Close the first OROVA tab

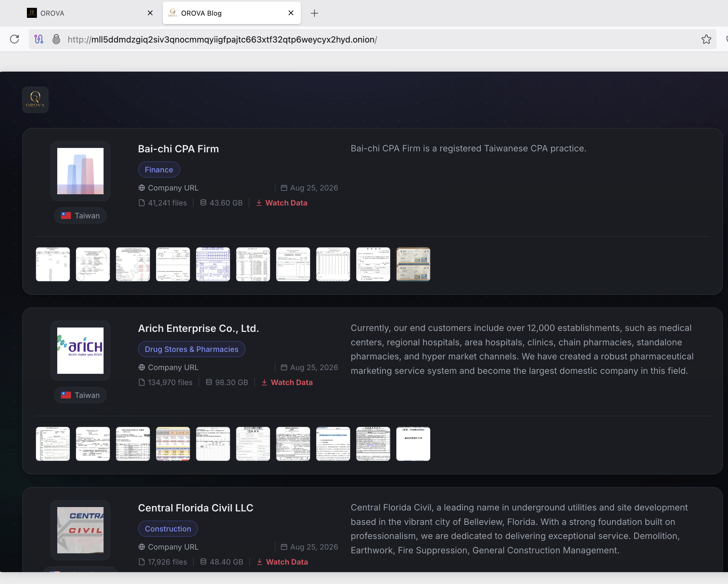pos(150,13)
